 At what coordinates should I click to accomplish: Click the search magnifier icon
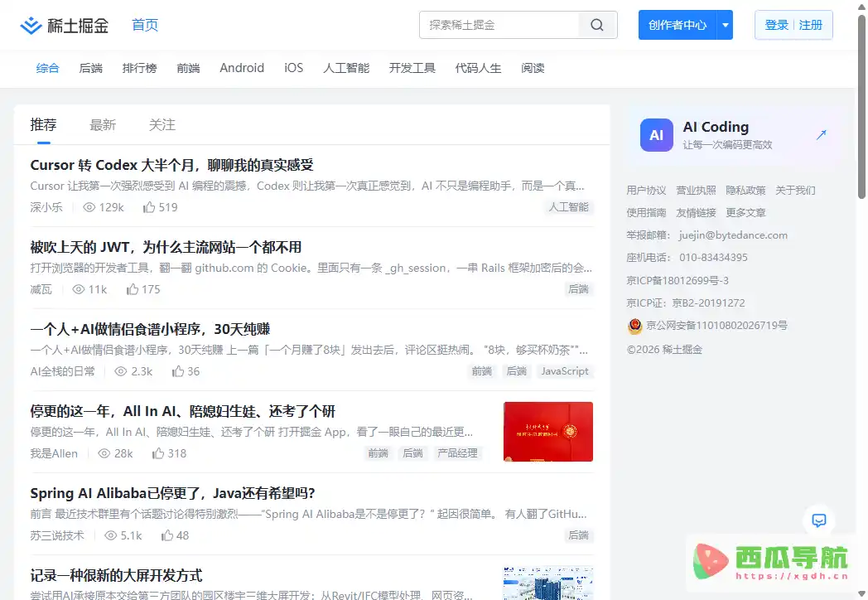coord(596,25)
